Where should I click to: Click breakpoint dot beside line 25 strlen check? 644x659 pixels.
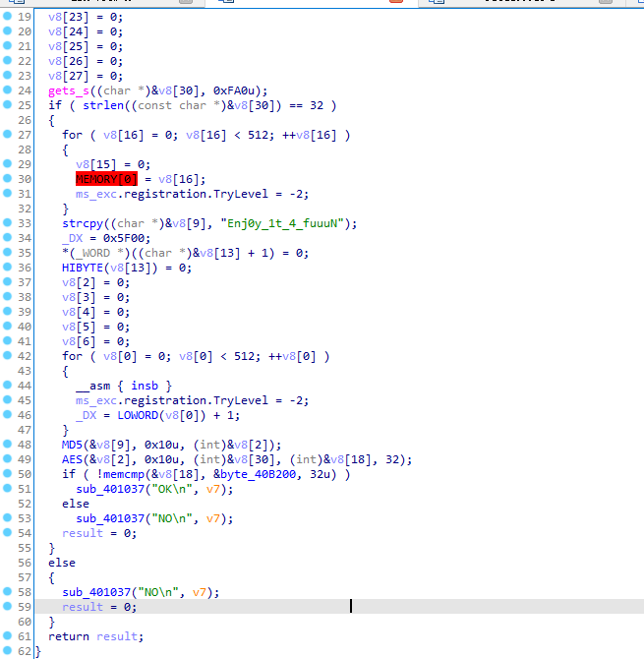[x=8, y=105]
